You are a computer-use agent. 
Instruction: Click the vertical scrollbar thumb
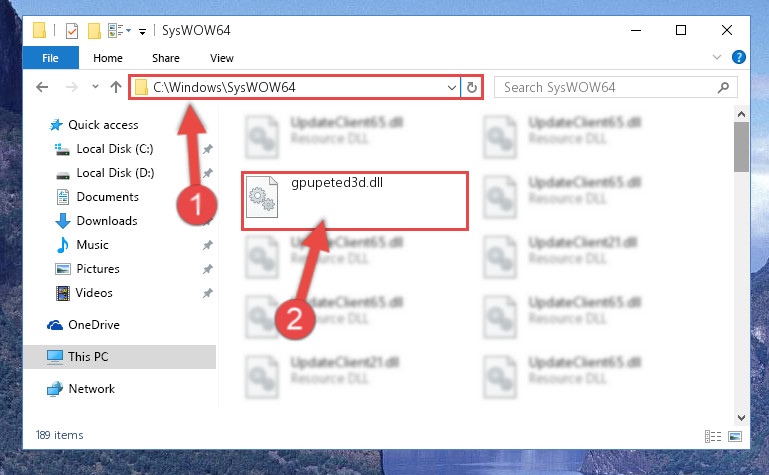[x=741, y=147]
